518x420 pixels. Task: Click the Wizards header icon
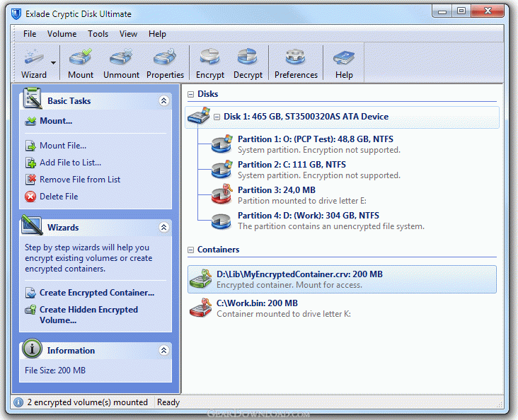click(32, 225)
